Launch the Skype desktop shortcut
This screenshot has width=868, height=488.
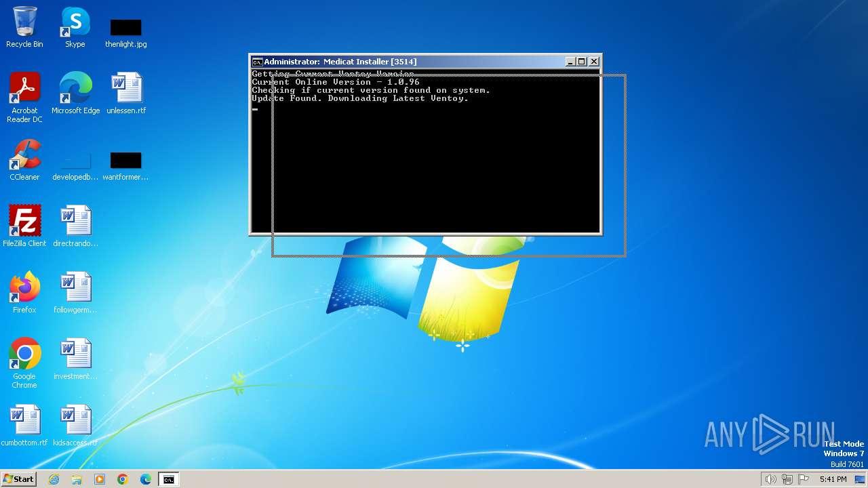(75, 27)
